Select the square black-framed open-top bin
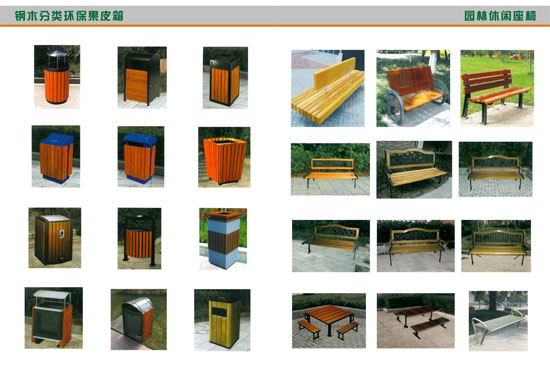This screenshot has height=373, width=550. click(225, 78)
